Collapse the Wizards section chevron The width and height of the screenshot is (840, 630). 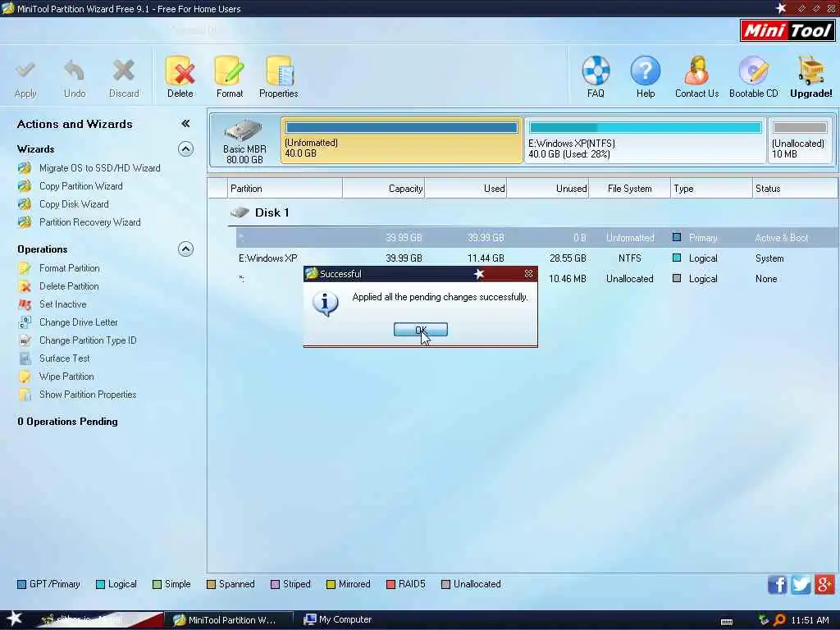[x=185, y=149]
